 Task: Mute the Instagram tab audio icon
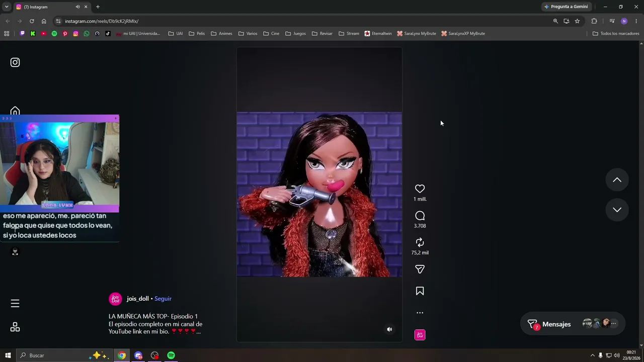pyautogui.click(x=77, y=7)
